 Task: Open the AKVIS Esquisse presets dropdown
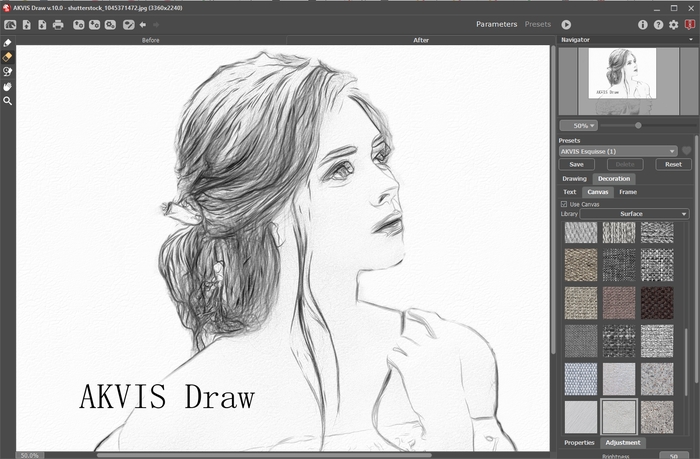tap(618, 151)
